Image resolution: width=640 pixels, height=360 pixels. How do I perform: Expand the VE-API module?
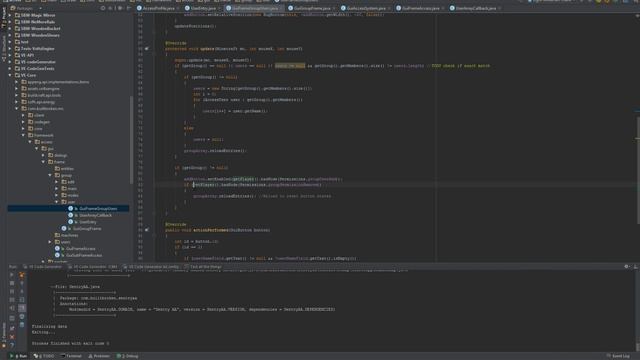coord(10,55)
